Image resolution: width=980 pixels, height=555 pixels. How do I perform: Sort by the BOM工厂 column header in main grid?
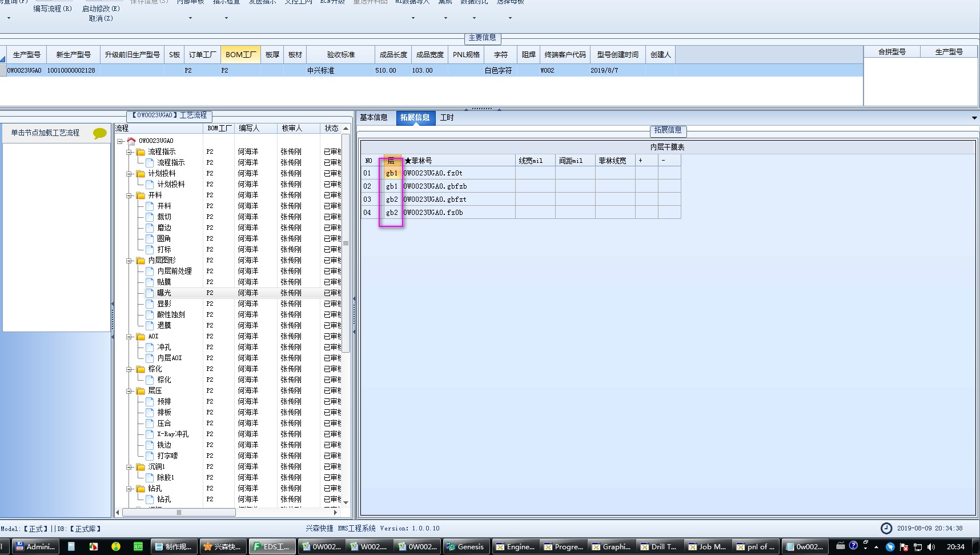240,55
